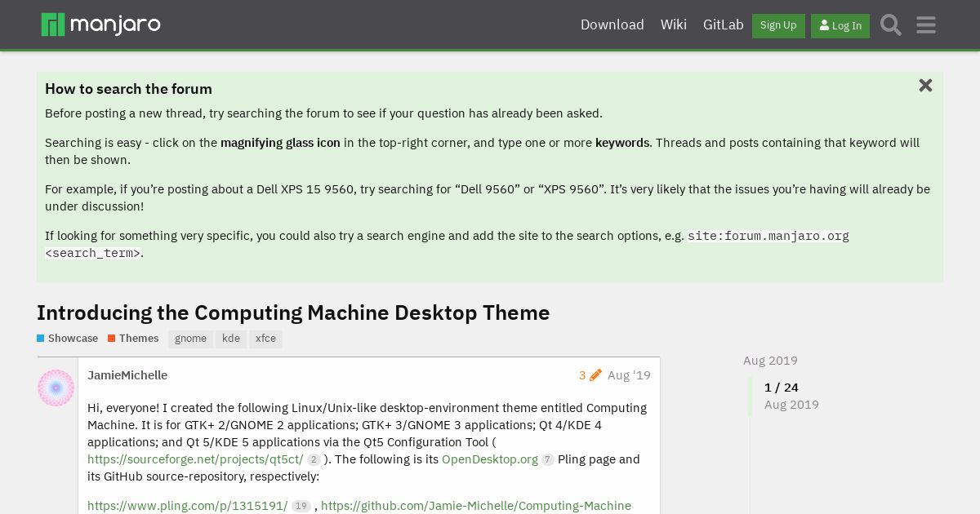Dismiss the How to search banner

tap(925, 86)
